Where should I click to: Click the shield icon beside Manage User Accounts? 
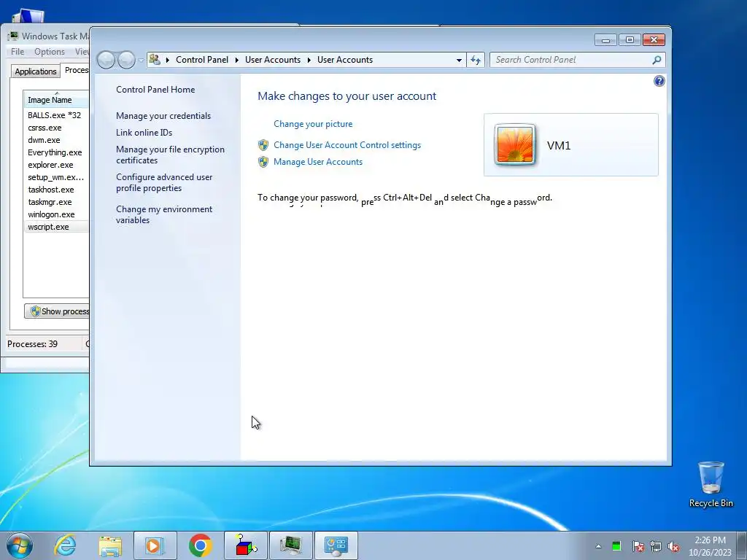coord(263,162)
